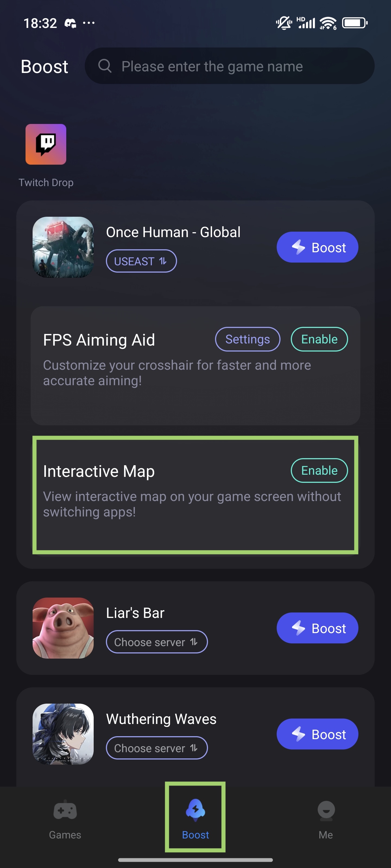This screenshot has width=391, height=868.
Task: Open Once Human game artwork icon
Action: pos(63,247)
